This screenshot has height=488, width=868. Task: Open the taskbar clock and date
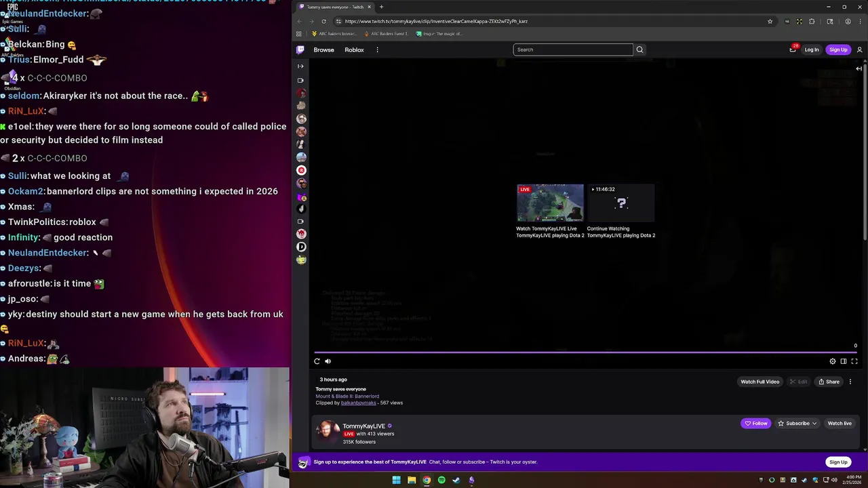[851, 480]
